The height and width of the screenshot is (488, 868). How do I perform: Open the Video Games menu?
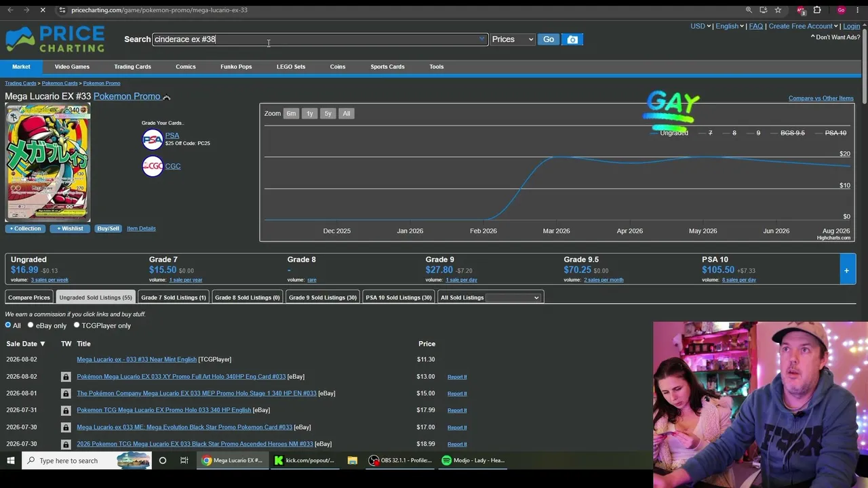point(72,66)
